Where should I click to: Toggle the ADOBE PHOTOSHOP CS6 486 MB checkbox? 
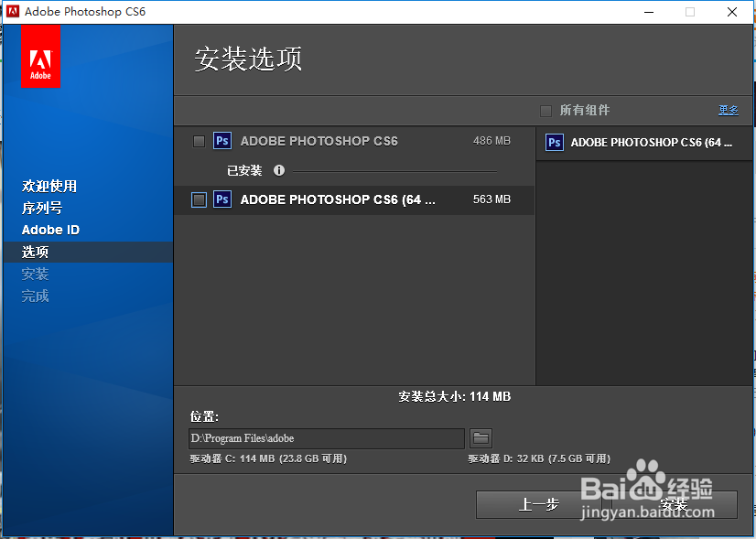(x=199, y=141)
